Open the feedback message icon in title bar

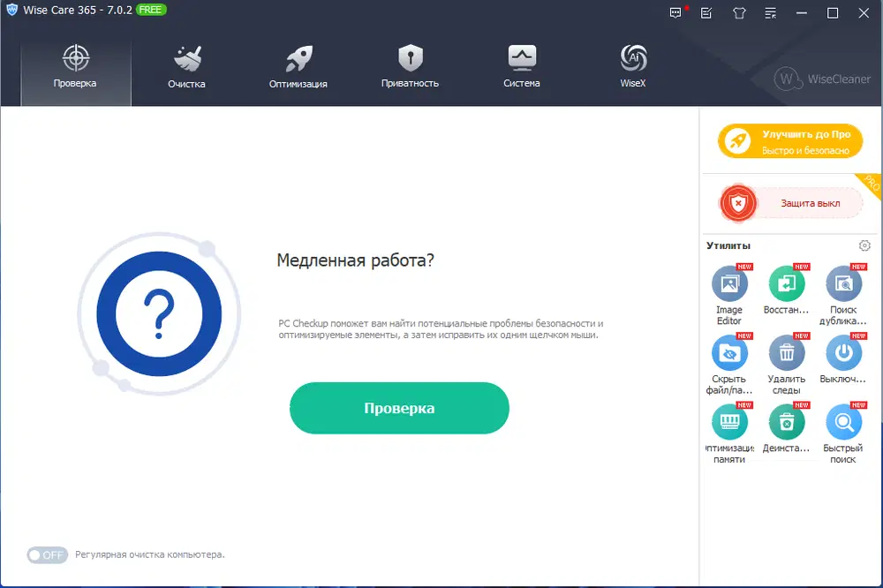[x=675, y=13]
